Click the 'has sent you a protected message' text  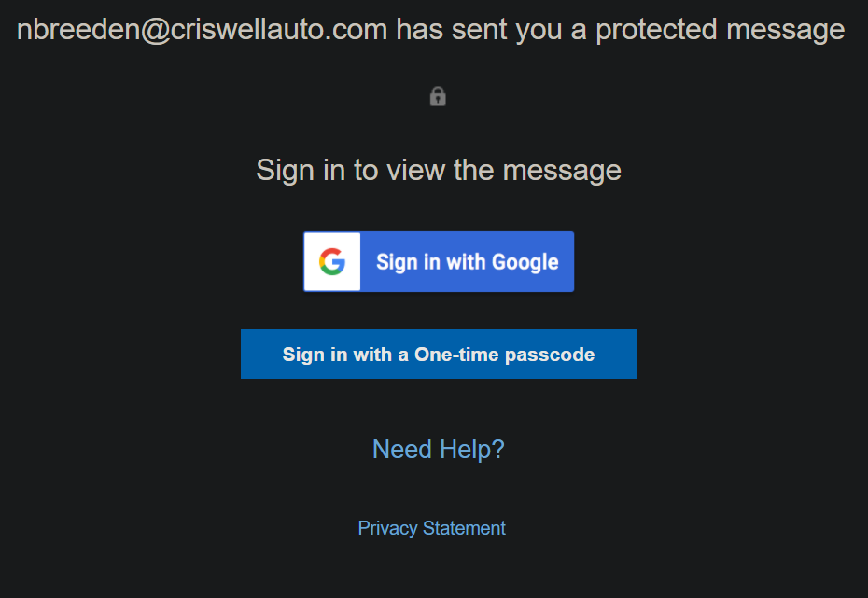click(621, 30)
